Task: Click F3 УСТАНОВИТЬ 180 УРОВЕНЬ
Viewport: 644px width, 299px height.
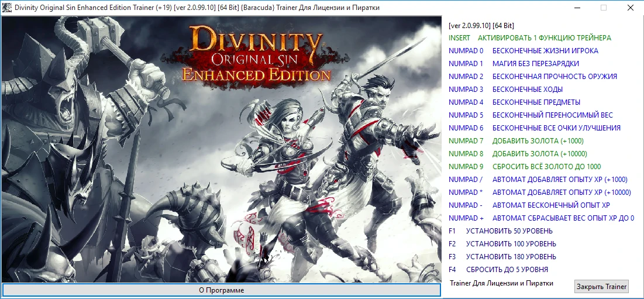Action: tap(502, 257)
